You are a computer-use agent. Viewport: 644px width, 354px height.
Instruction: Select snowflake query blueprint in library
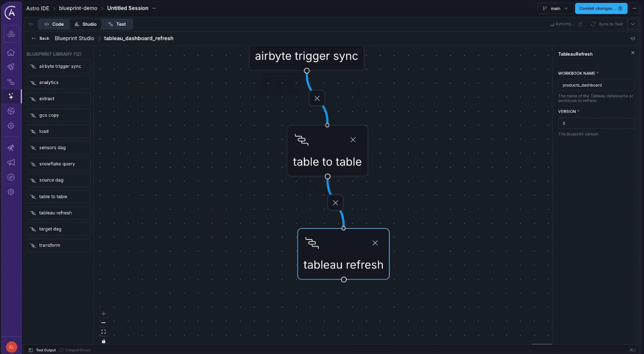pyautogui.click(x=59, y=164)
